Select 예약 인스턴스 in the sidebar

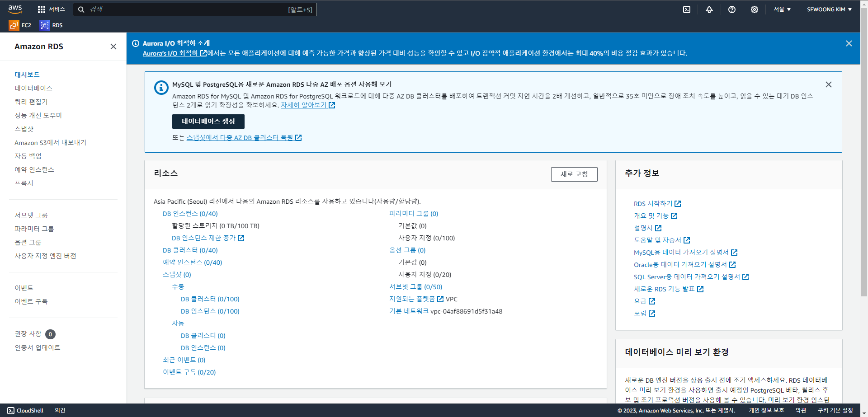click(34, 169)
